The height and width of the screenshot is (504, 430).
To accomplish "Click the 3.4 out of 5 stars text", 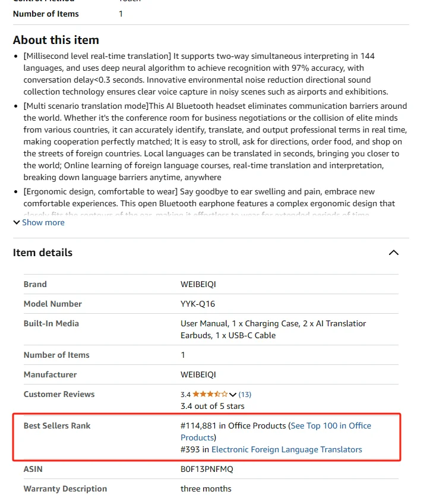I will pos(212,406).
